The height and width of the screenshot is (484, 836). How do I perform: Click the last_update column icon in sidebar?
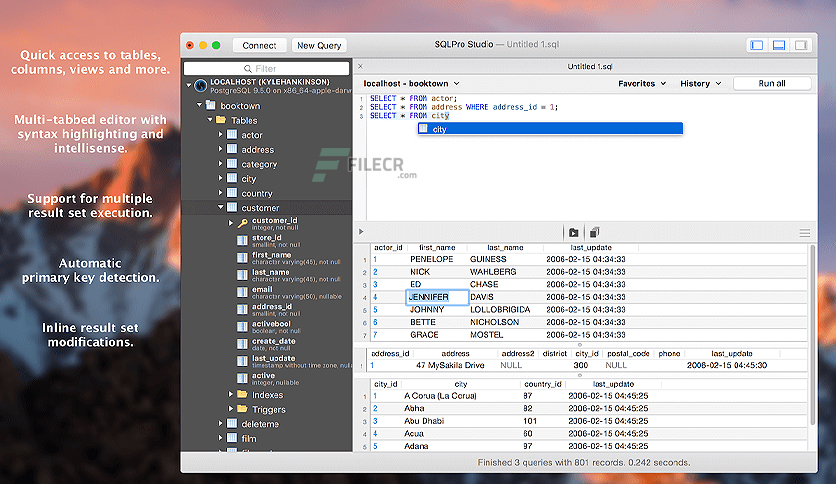(243, 361)
